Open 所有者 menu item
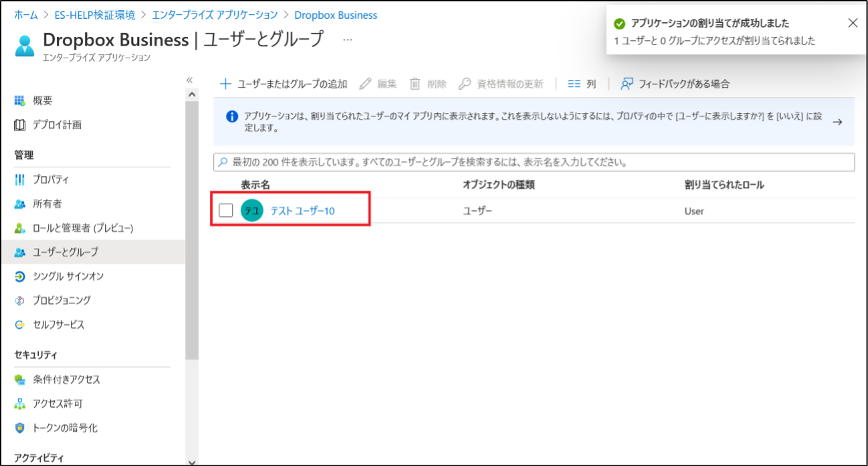868x466 pixels. [x=47, y=204]
